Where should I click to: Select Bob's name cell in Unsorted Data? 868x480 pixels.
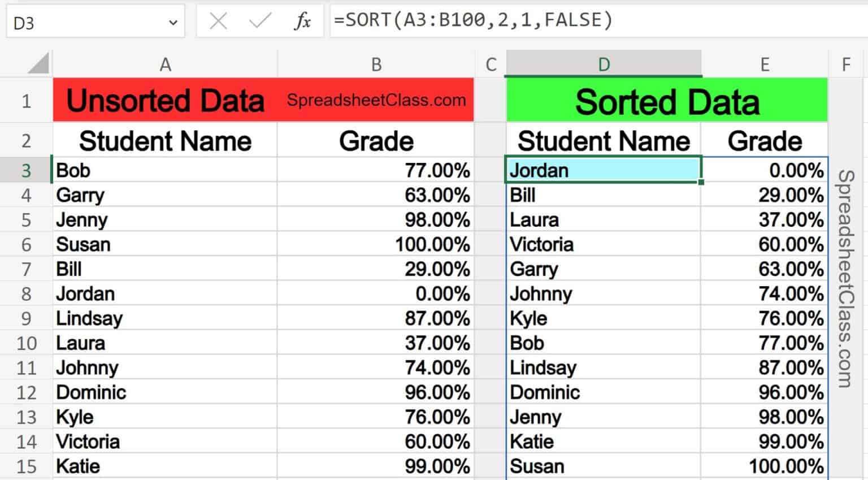(x=164, y=170)
